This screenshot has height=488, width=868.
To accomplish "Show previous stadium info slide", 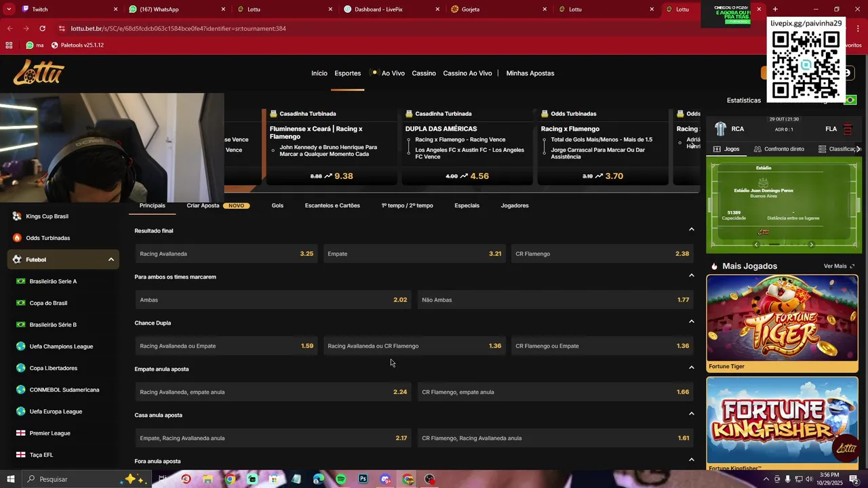I will click(x=757, y=245).
